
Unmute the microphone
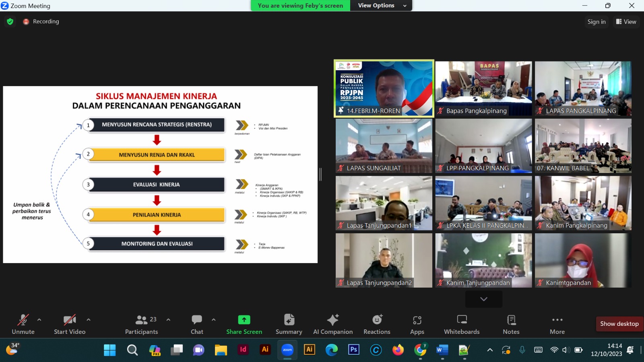23,324
